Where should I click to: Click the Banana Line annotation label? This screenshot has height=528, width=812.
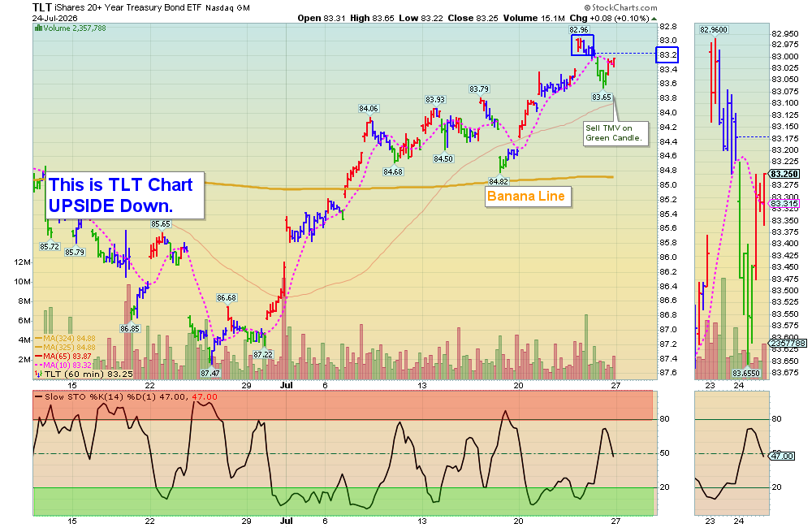tap(527, 197)
